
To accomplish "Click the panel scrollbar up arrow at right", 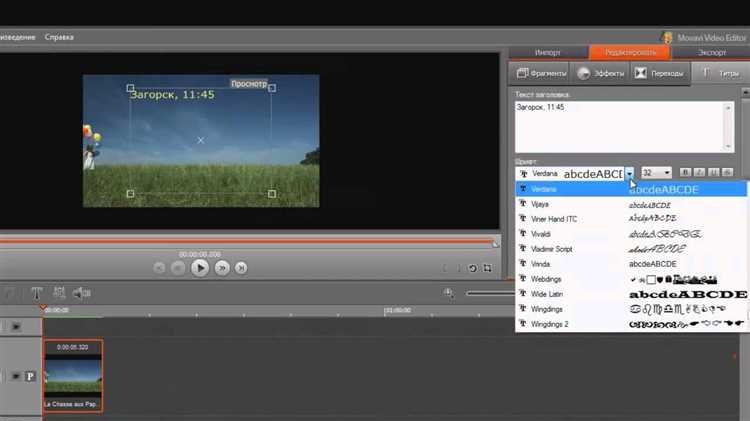I will pyautogui.click(x=745, y=92).
